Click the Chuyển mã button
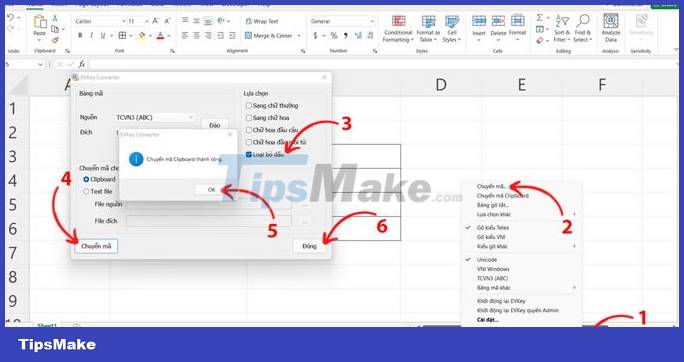This screenshot has width=684, height=362. click(x=96, y=246)
